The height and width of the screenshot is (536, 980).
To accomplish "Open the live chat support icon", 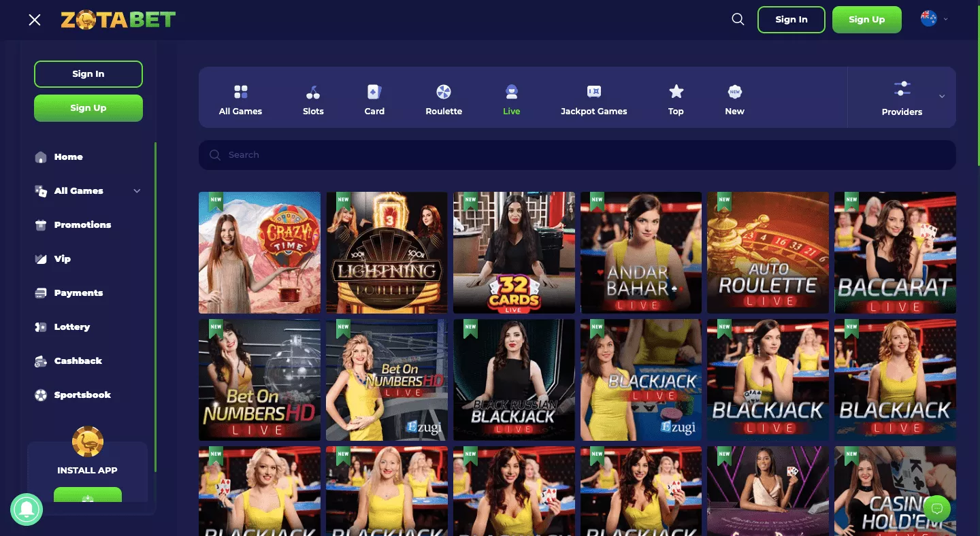I will (x=937, y=508).
